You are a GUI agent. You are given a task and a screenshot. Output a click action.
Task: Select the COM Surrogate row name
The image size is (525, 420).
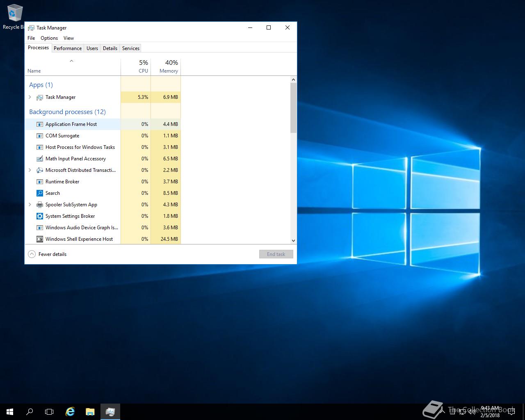62,136
